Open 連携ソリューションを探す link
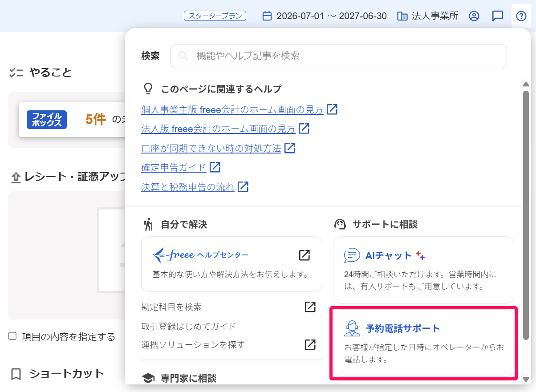This screenshot has width=536, height=392. click(193, 345)
